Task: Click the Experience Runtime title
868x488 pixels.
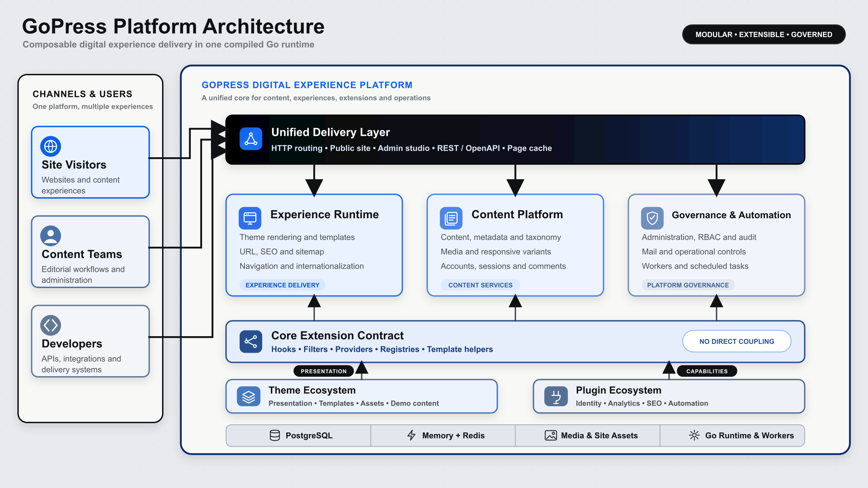Action: click(324, 215)
